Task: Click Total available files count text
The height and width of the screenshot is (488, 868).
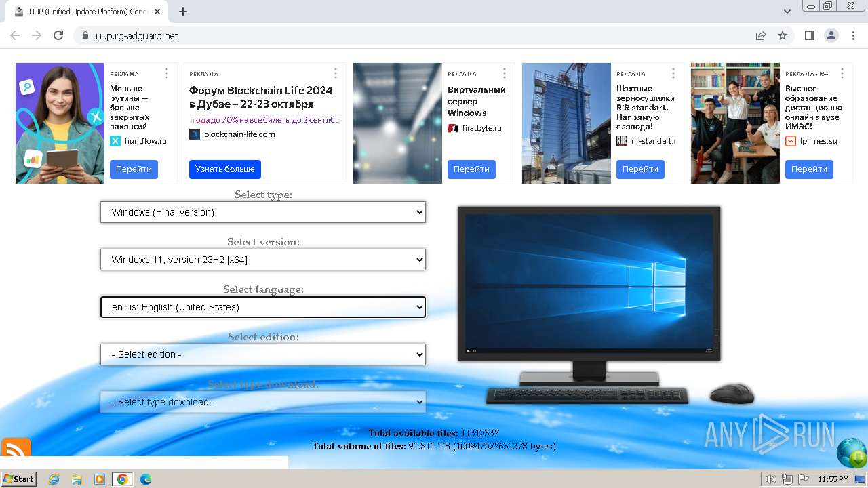Action: click(434, 433)
